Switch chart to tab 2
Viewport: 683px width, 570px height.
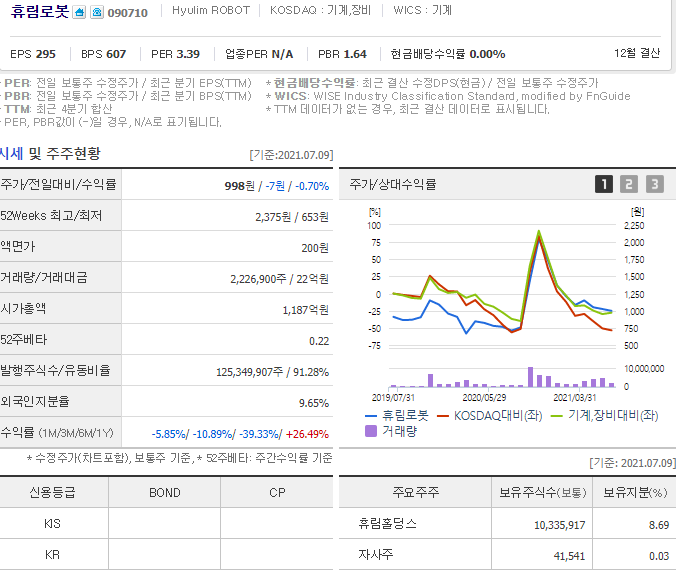[629, 184]
